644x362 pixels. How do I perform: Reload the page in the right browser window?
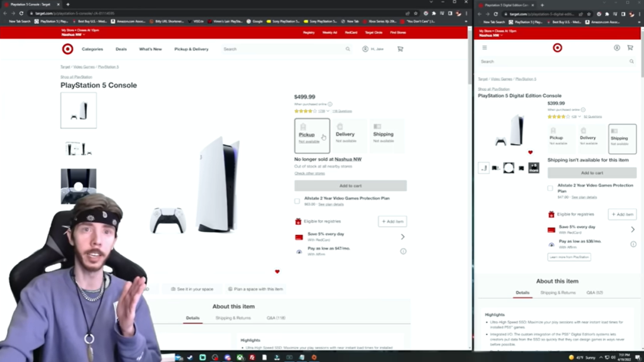pos(496,14)
